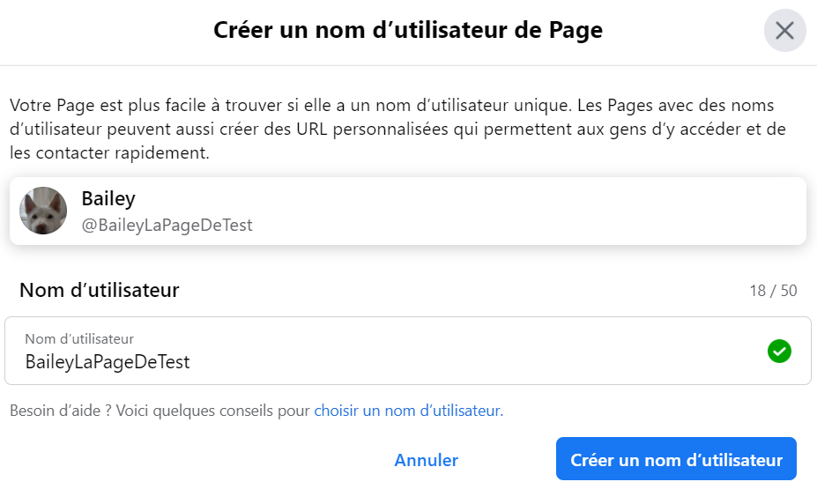817x504 pixels.
Task: Click the green checkmark validation icon
Action: pos(779,352)
